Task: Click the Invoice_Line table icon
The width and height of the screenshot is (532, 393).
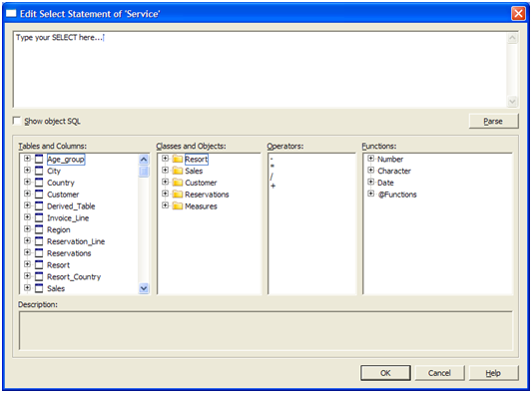Action: coord(39,218)
